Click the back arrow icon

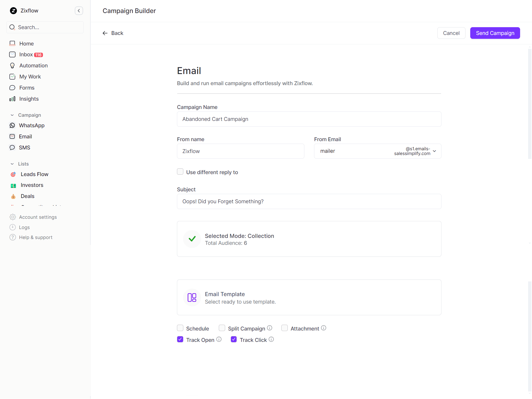tap(105, 33)
